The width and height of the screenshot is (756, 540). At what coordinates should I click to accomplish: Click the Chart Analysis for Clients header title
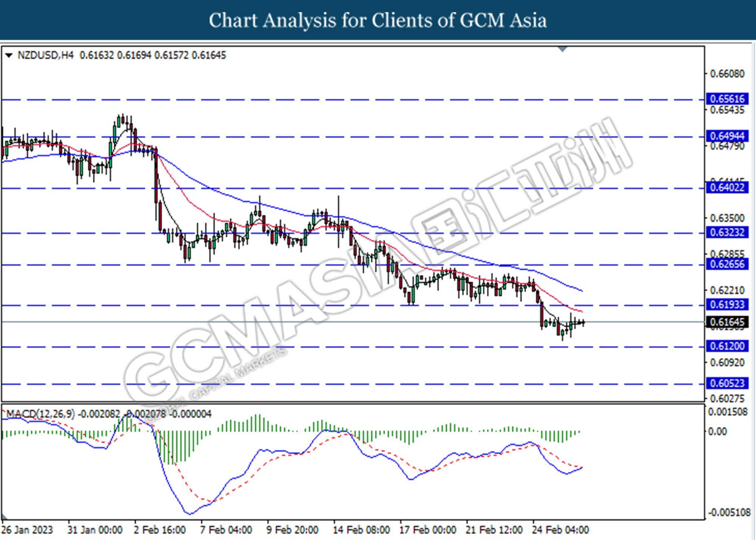tap(378, 20)
